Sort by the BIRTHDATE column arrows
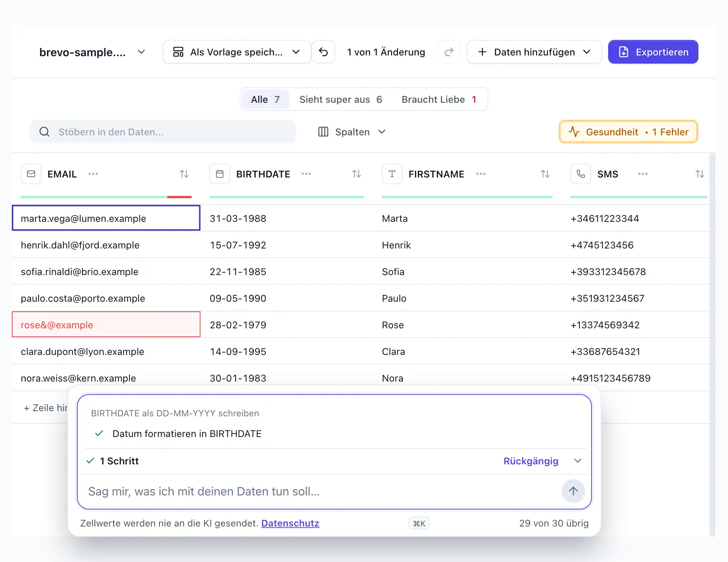 click(x=357, y=174)
